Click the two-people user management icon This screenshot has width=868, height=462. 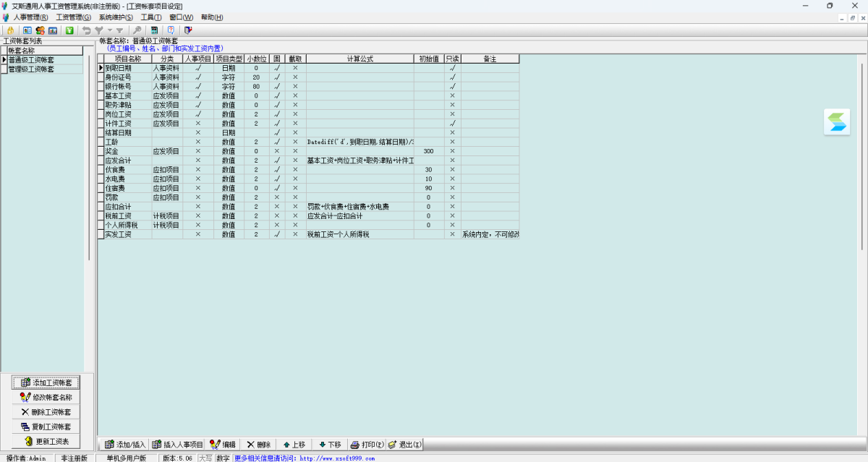tap(41, 30)
